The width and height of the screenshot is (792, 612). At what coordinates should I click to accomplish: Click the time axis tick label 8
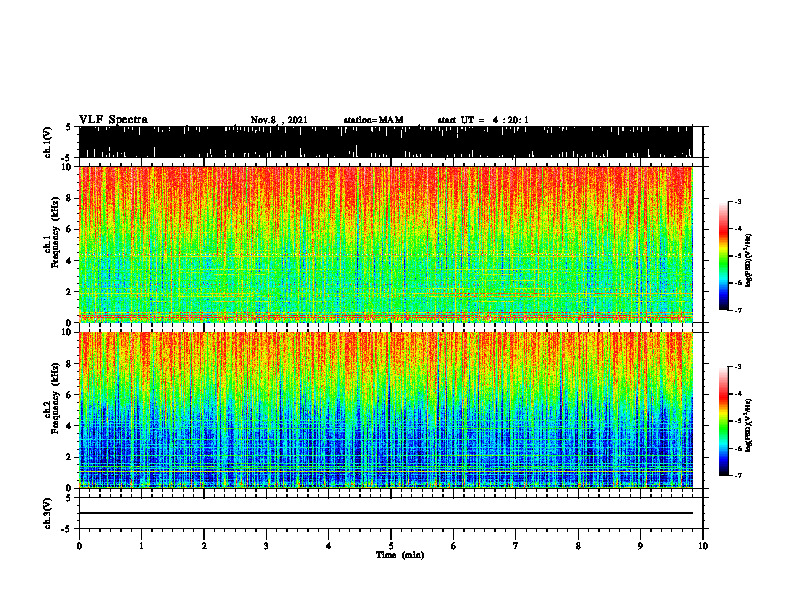[x=578, y=546]
